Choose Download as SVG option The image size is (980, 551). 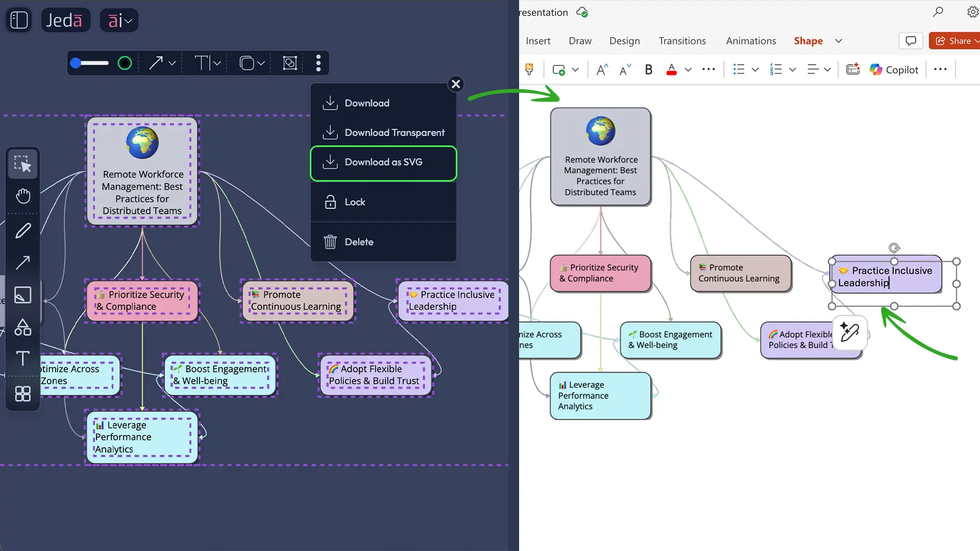383,162
